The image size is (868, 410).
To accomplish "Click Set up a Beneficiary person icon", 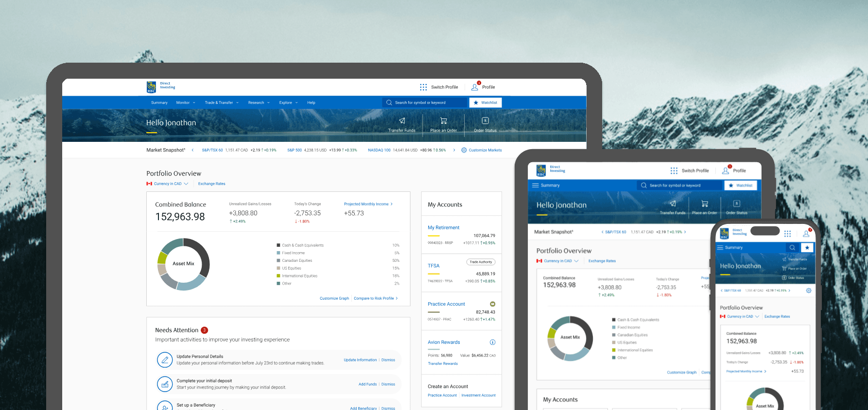I will [165, 406].
